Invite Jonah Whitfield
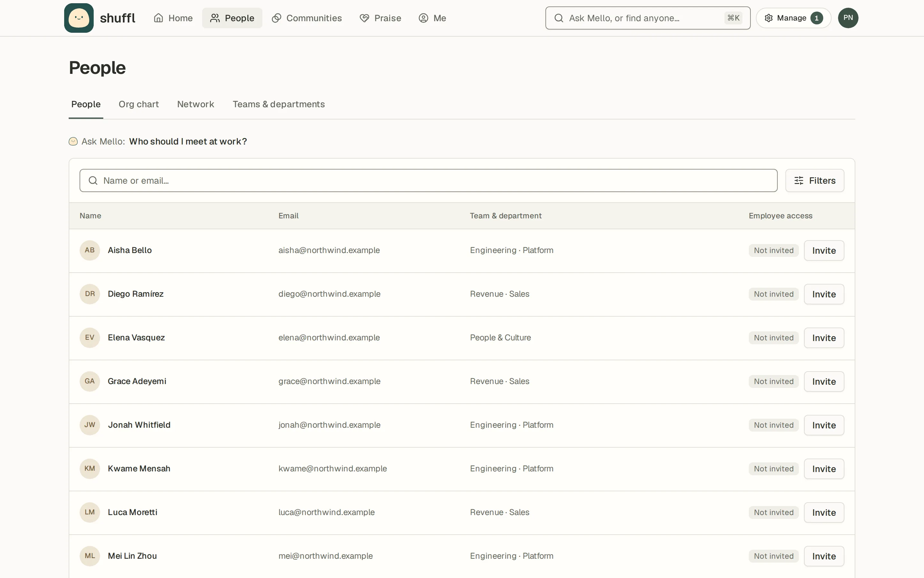 tap(824, 425)
